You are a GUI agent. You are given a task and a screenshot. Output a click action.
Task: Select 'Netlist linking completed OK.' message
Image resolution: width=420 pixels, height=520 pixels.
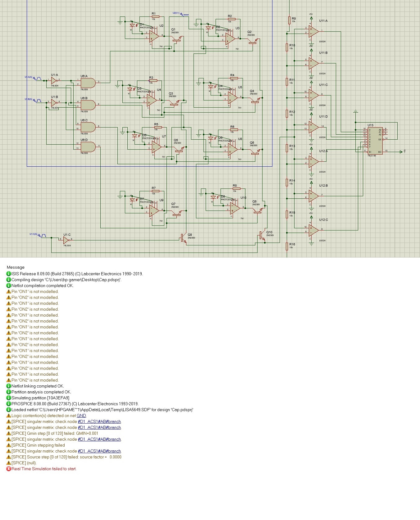(x=38, y=386)
